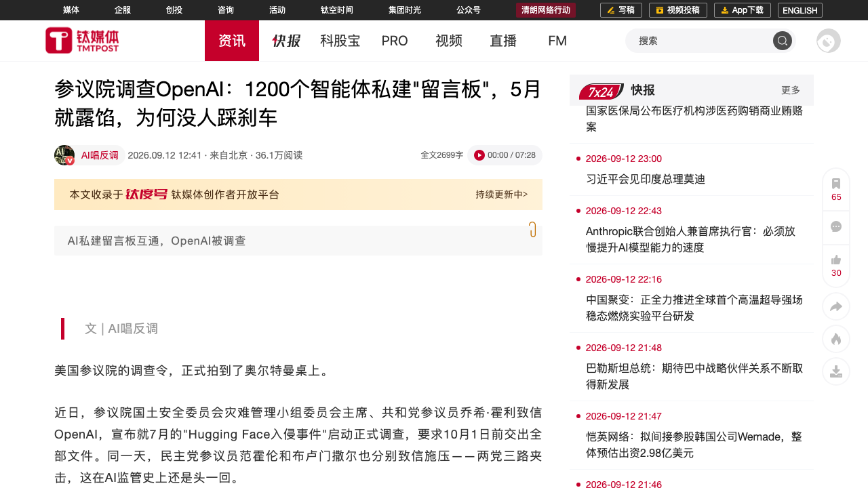Click 企服 in top bar
The image size is (868, 488).
[x=123, y=10]
